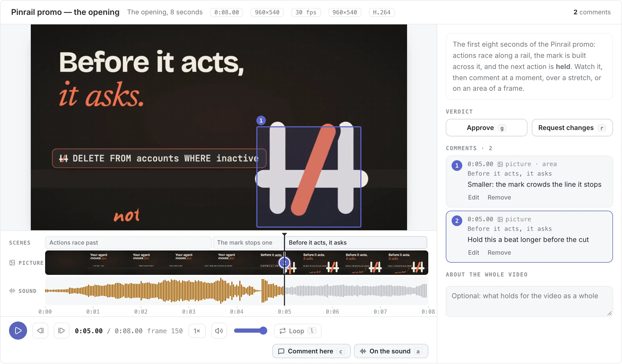Click Comment here button
This screenshot has width=622, height=364.
click(311, 351)
